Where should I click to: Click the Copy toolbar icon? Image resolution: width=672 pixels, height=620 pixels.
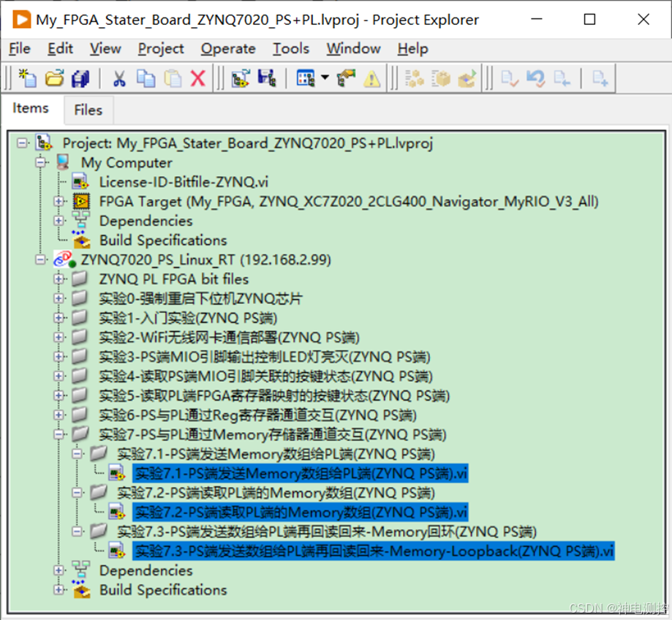coord(146,78)
